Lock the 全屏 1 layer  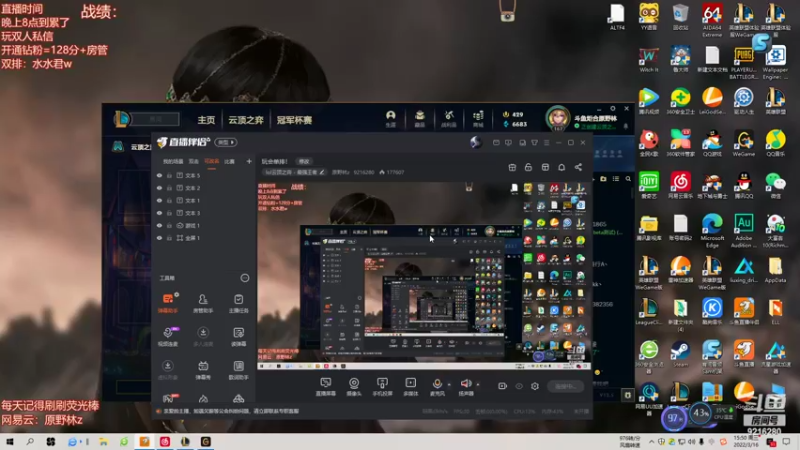click(x=169, y=238)
